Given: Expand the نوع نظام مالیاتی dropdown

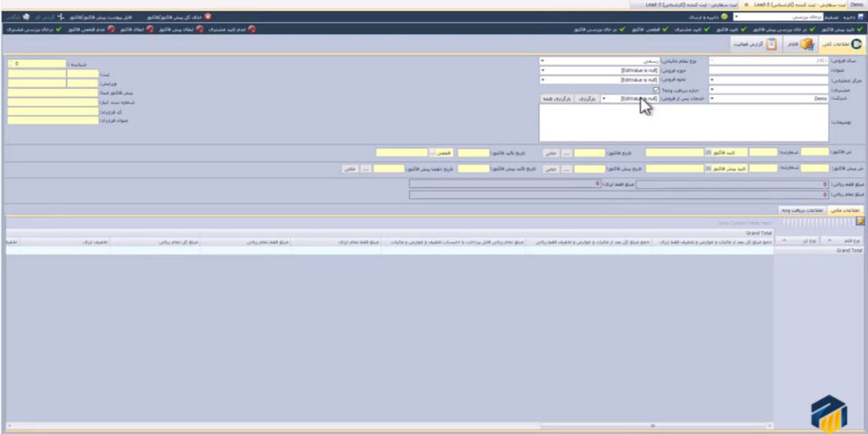Looking at the screenshot, I should click(x=542, y=61).
